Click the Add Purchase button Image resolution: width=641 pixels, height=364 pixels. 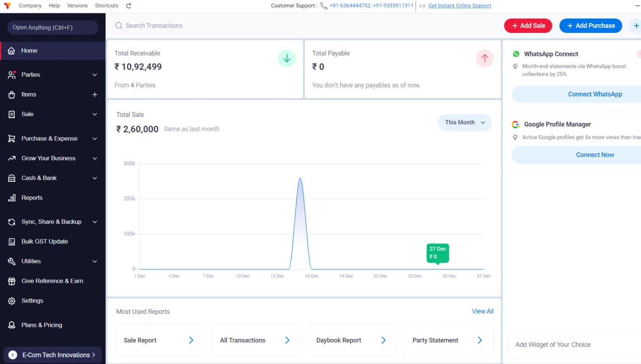(591, 26)
